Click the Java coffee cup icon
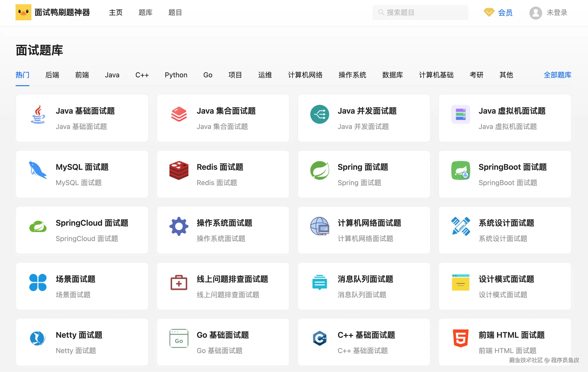 pyautogui.click(x=38, y=114)
